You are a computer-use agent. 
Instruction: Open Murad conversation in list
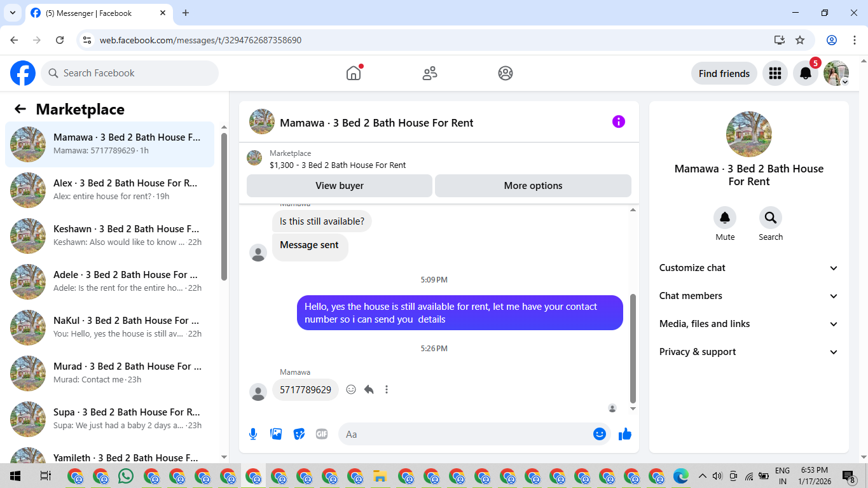(x=110, y=373)
